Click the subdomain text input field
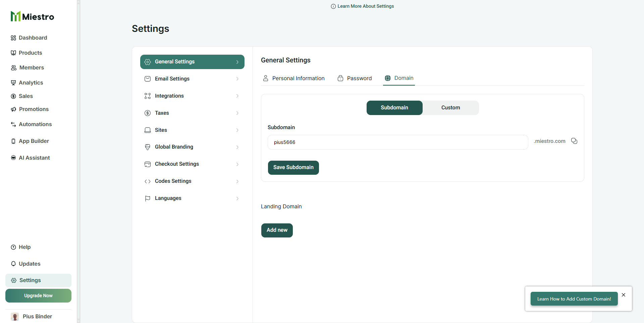Image resolution: width=644 pixels, height=323 pixels. click(397, 142)
